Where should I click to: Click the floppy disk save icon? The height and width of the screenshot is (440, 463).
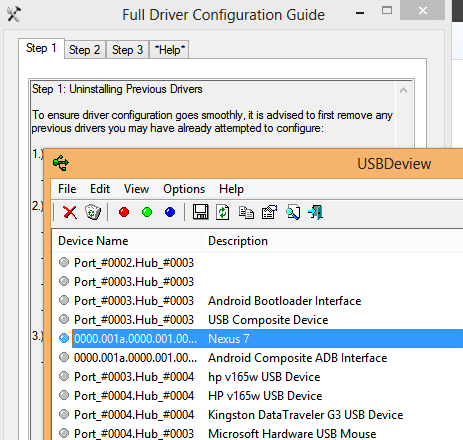click(x=200, y=212)
